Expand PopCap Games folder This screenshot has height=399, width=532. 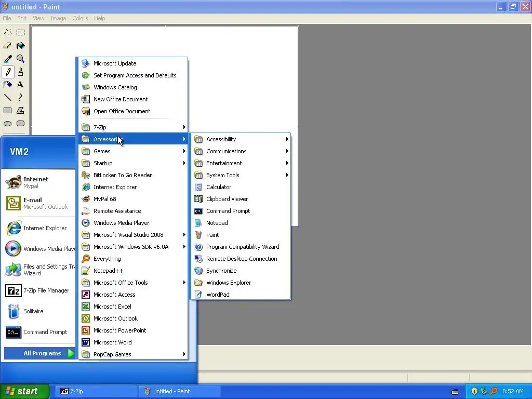coord(133,354)
